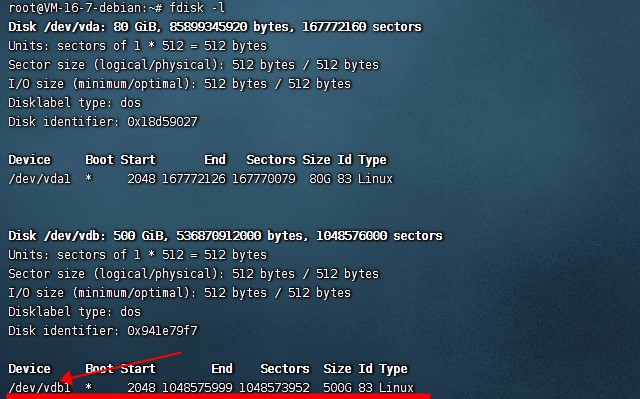Click the 'Units: sectors' line under /dev/vda

[137, 46]
